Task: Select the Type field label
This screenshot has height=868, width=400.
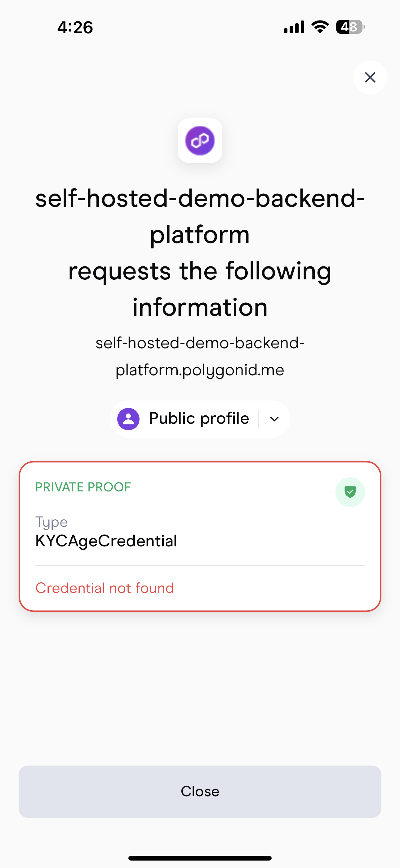Action: pos(51,522)
